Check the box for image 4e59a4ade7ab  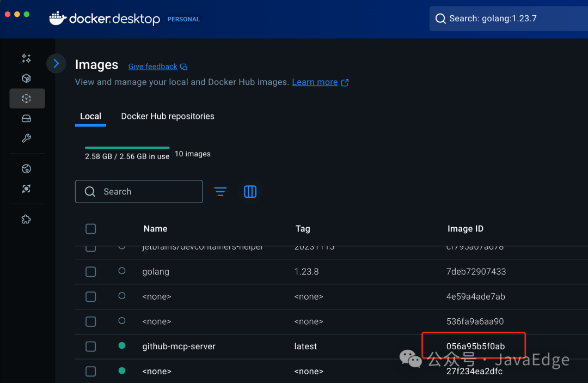(91, 297)
